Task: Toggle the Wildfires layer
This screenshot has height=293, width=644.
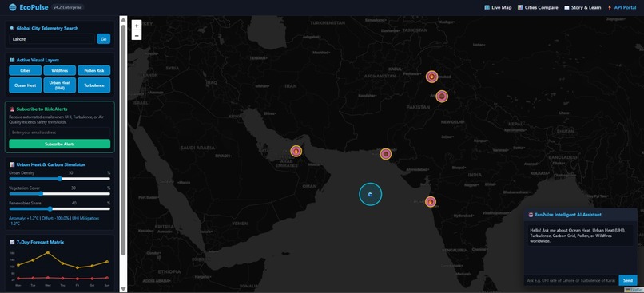Action: click(60, 70)
